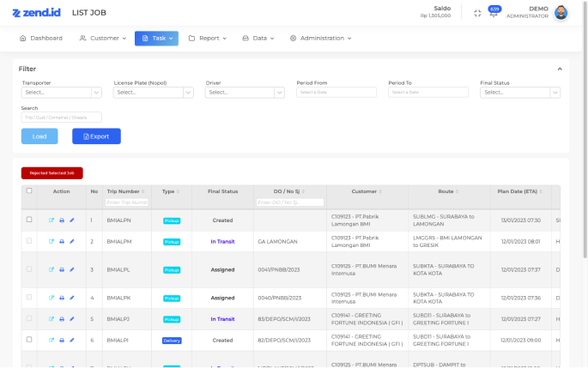The height and width of the screenshot is (368, 588).
Task: Print job BMIALPN with printer icon
Action: click(62, 220)
